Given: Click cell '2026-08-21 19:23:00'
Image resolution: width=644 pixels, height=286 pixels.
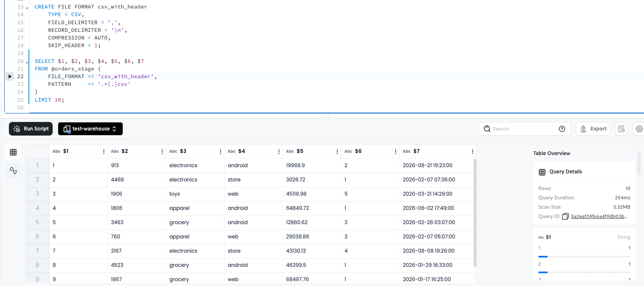Looking at the screenshot, I should (x=437, y=165).
